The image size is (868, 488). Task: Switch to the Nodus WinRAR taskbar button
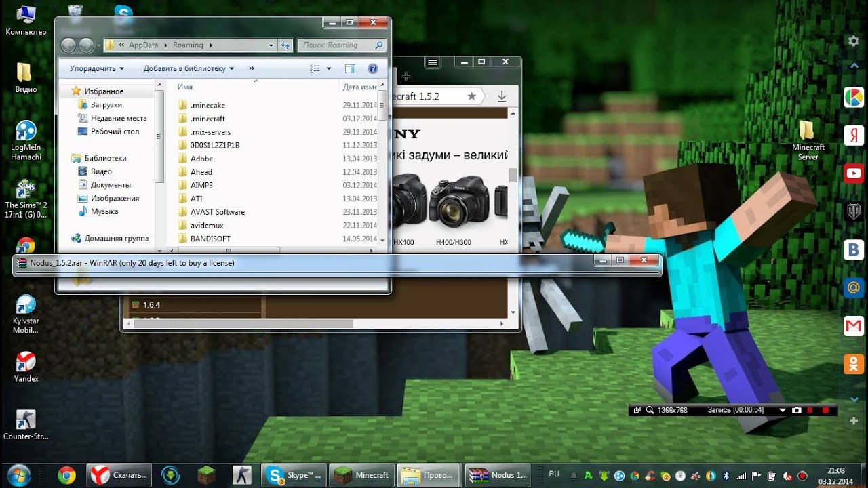498,475
